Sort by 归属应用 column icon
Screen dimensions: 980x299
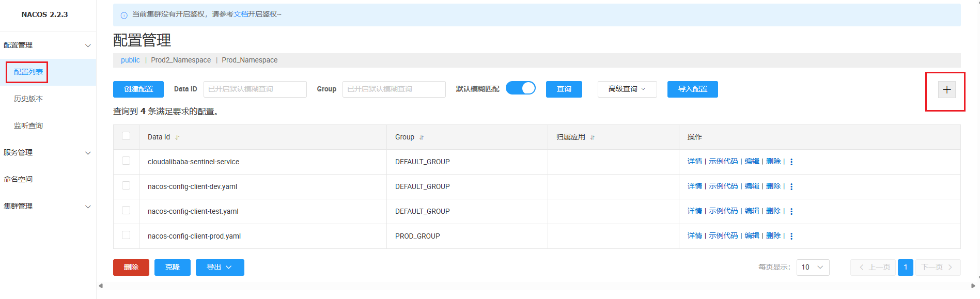[x=593, y=137]
